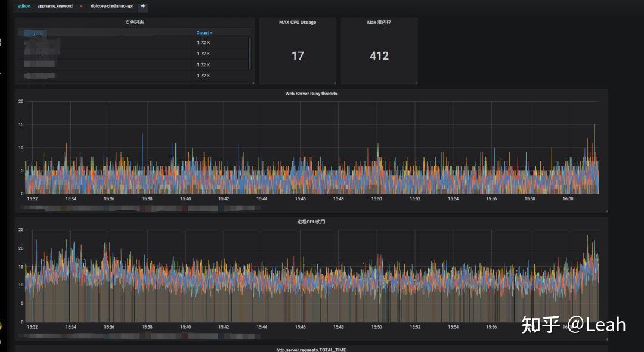Select the first 1.72 K table row
Image resolution: width=644 pixels, height=352 pixels.
(134, 43)
